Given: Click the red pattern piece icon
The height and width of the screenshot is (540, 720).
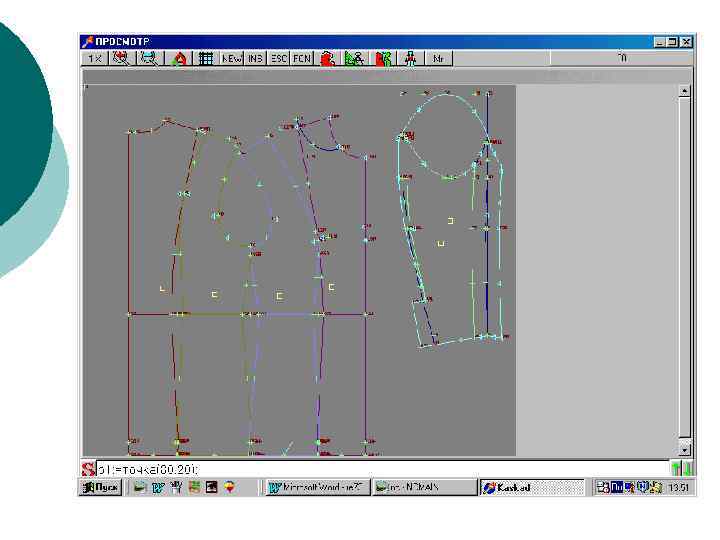Looking at the screenshot, I should [x=327, y=58].
